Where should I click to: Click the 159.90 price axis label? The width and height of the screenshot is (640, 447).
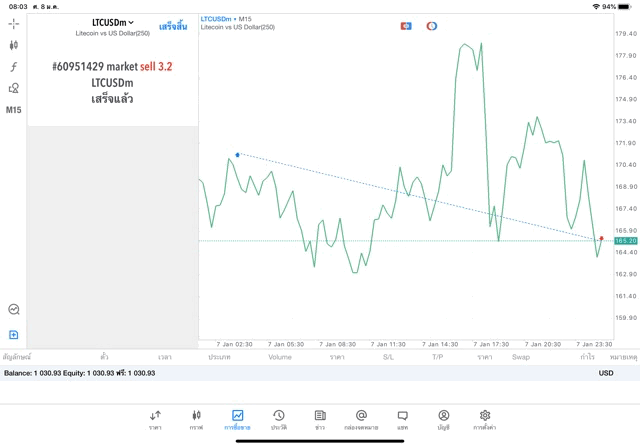tap(626, 318)
